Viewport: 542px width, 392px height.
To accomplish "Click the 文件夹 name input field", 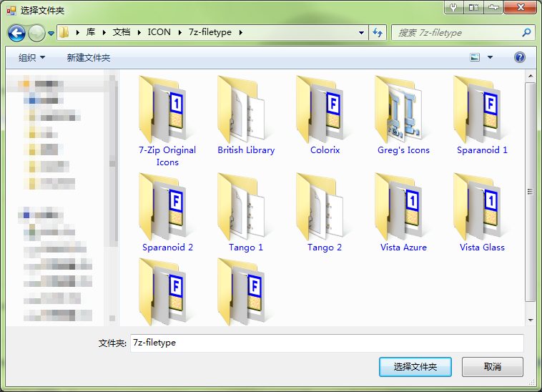I will [x=327, y=343].
